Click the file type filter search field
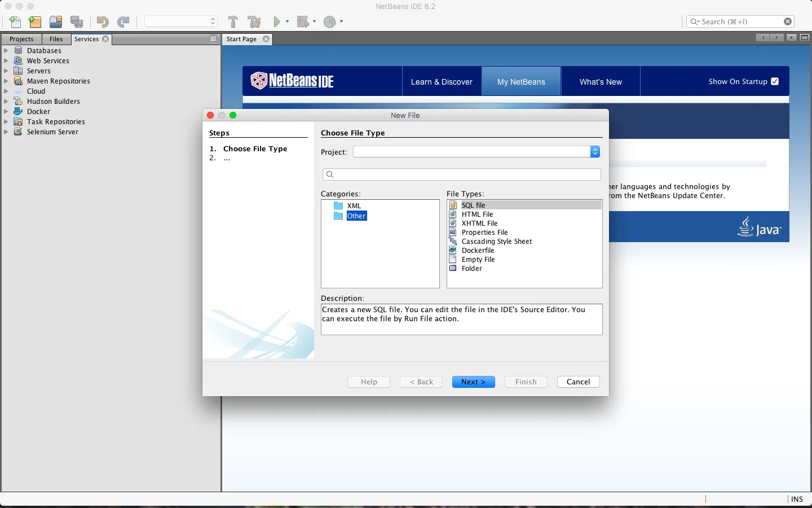812x508 pixels. tap(462, 174)
